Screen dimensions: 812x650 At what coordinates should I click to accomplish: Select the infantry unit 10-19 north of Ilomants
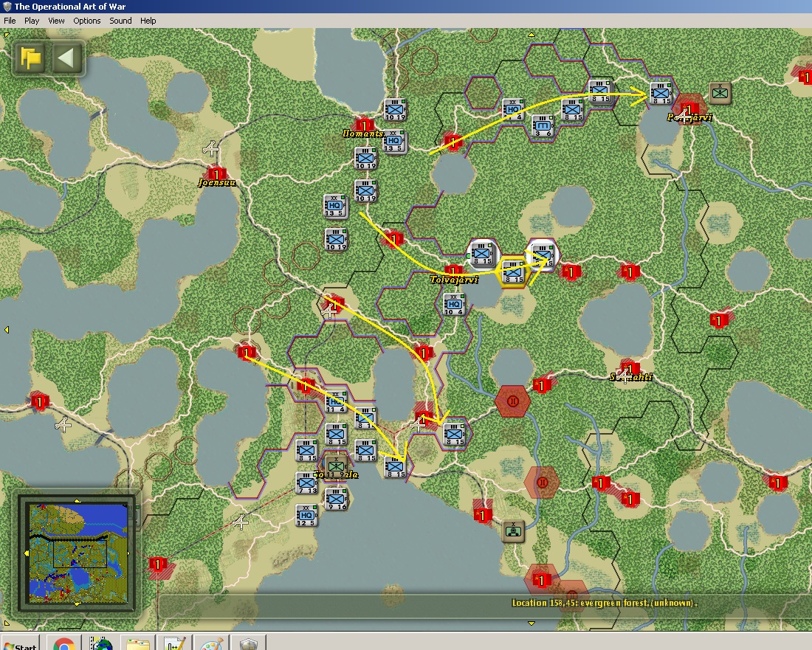(395, 109)
